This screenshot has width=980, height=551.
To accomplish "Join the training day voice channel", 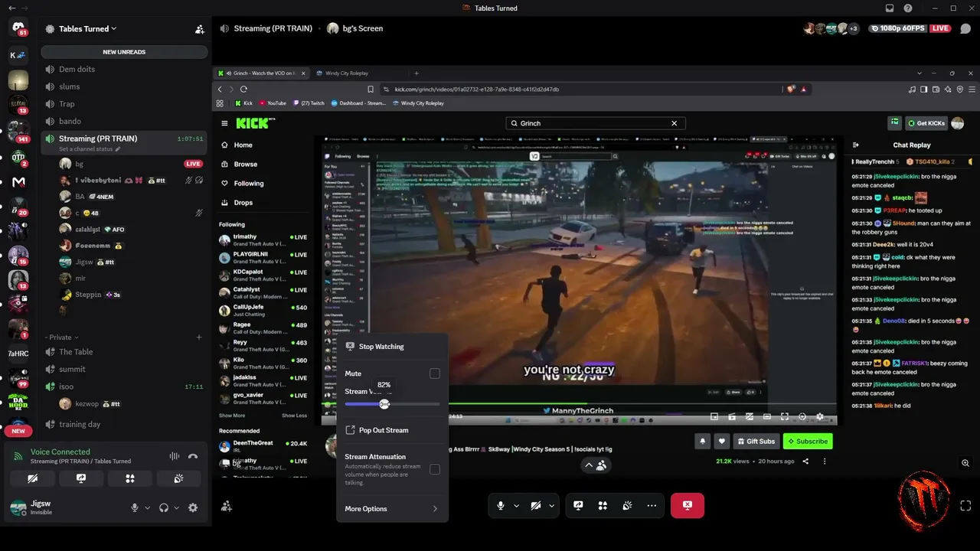I will [x=124, y=424].
